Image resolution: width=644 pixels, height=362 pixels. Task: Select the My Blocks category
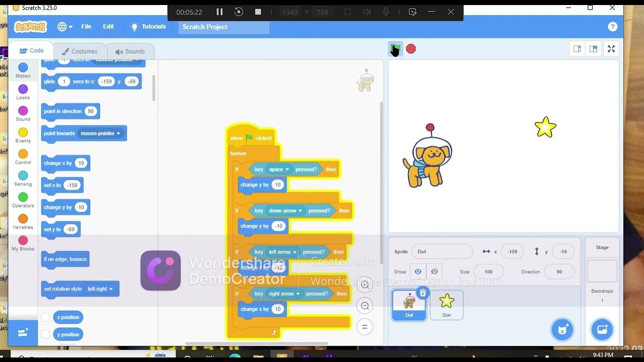(23, 244)
